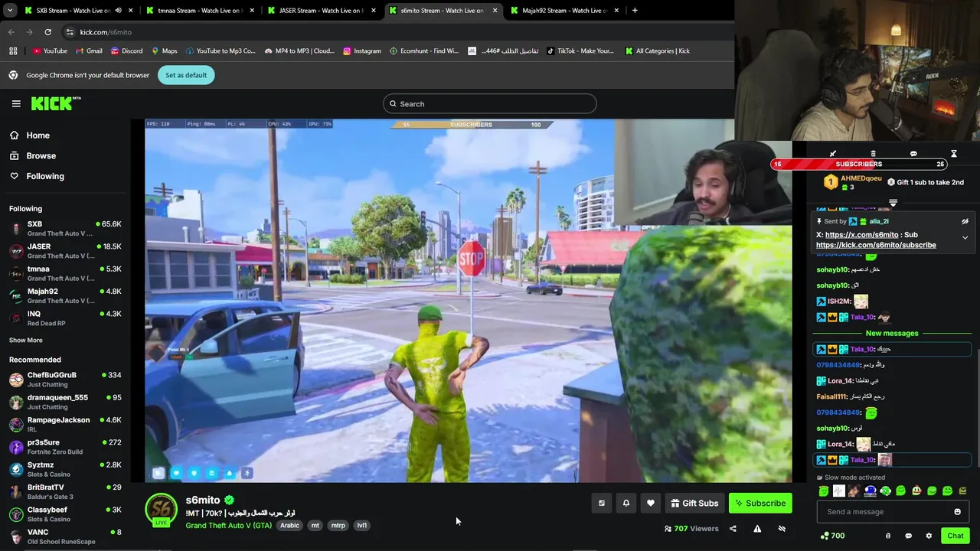Click the 700 channel points icon
This screenshot has height=551, width=980.
point(832,536)
